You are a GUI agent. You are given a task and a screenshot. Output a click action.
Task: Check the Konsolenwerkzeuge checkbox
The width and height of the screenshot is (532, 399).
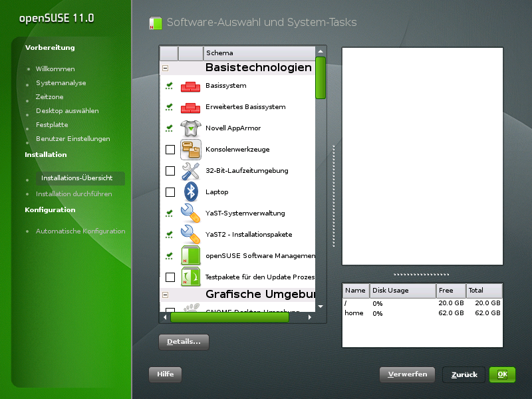[x=170, y=150]
